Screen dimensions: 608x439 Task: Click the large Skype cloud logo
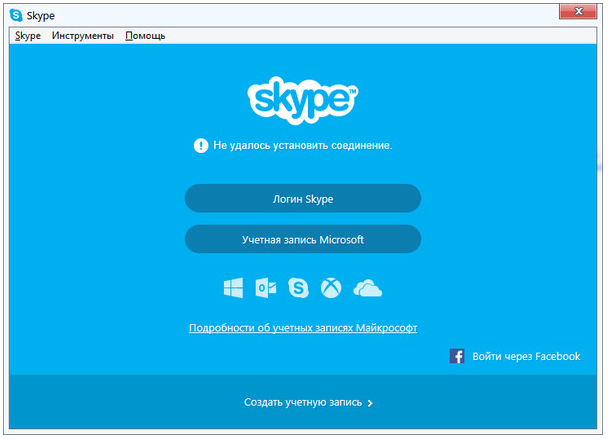coord(302,97)
